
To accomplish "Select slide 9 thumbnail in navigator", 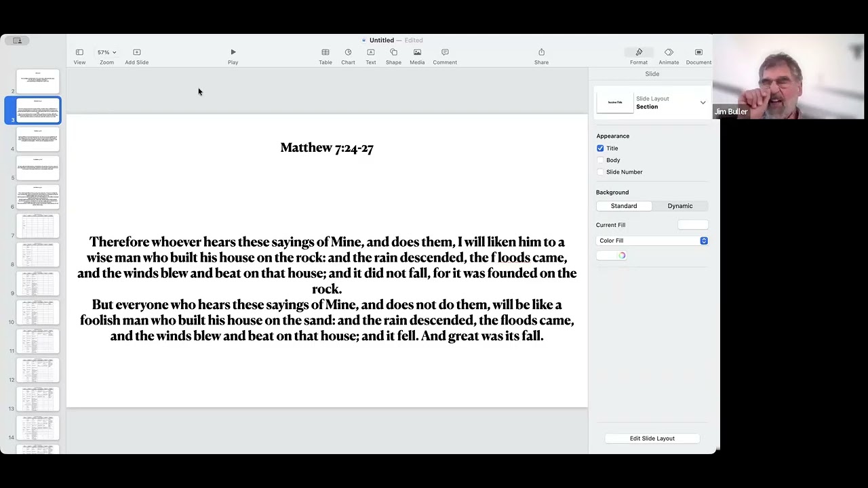I will (x=38, y=283).
